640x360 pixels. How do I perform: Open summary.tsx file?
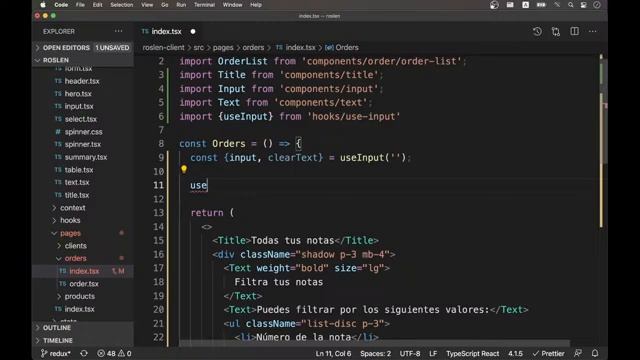click(86, 157)
